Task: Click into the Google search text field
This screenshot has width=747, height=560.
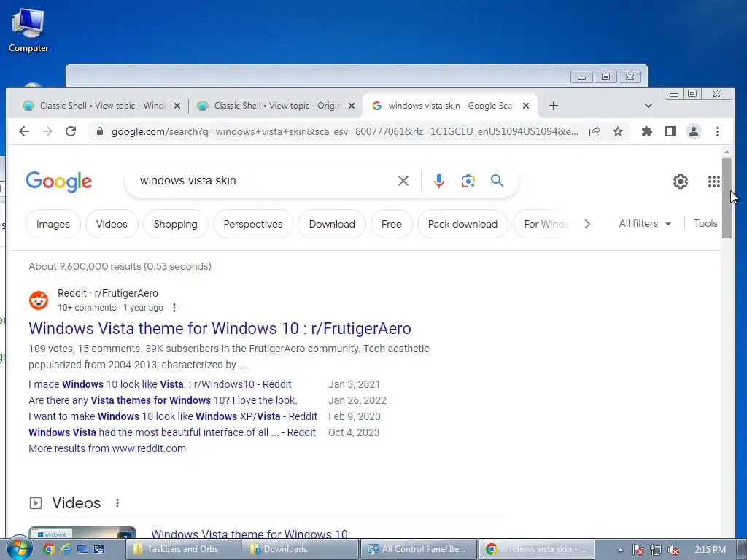Action: [264, 181]
